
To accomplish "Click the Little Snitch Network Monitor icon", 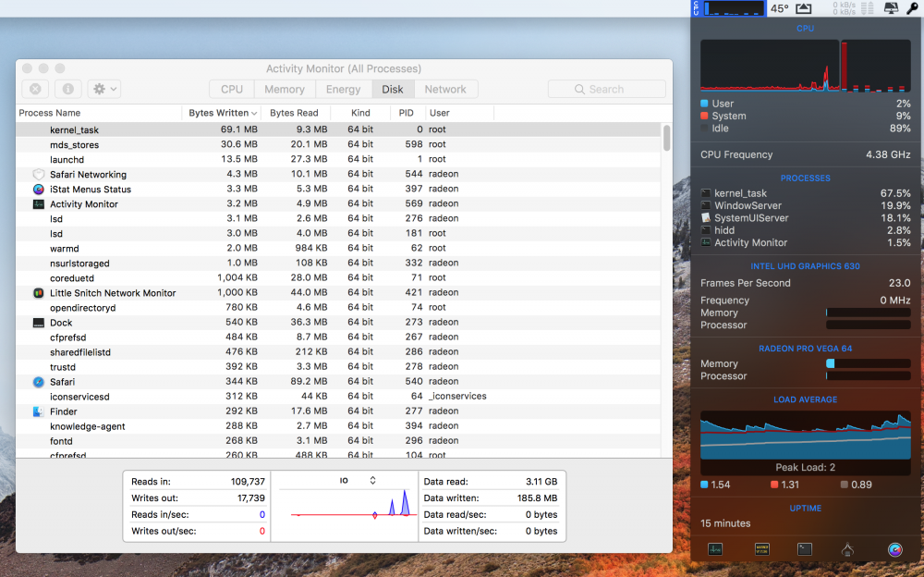I will tap(38, 292).
